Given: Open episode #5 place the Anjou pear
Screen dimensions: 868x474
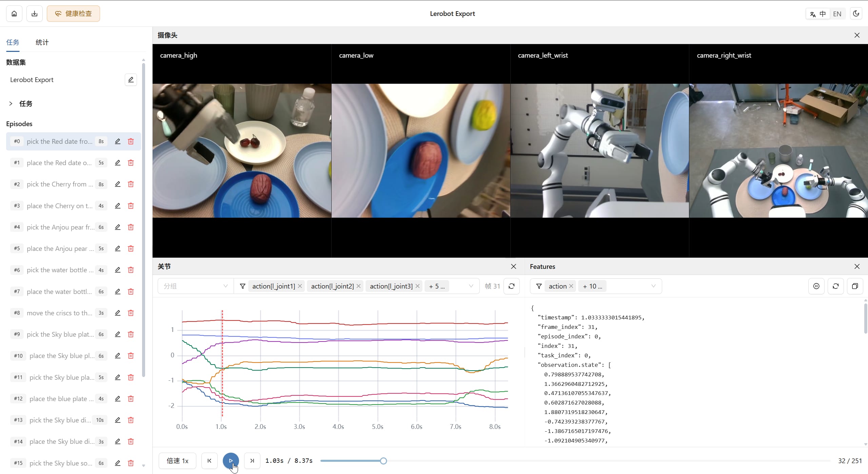Looking at the screenshot, I should [73, 249].
